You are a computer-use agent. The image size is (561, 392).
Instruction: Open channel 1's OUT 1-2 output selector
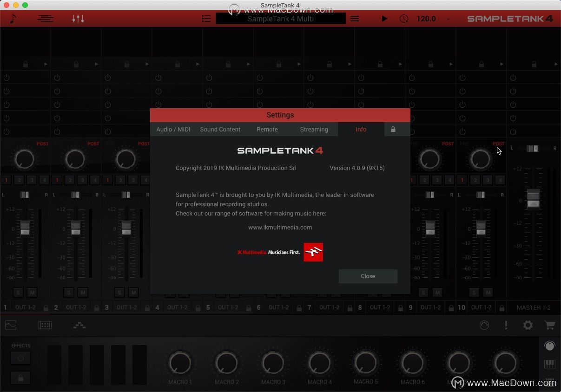click(x=26, y=307)
